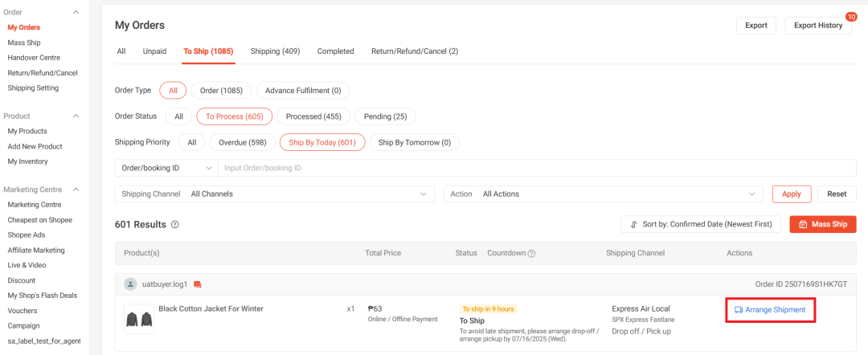The height and width of the screenshot is (355, 868).
Task: Collapse the Marketing Centre sidebar section
Action: [x=76, y=190]
